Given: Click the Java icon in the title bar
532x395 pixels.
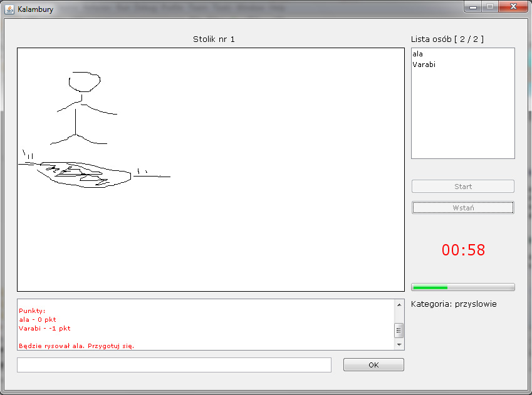Looking at the screenshot, I should (9, 9).
